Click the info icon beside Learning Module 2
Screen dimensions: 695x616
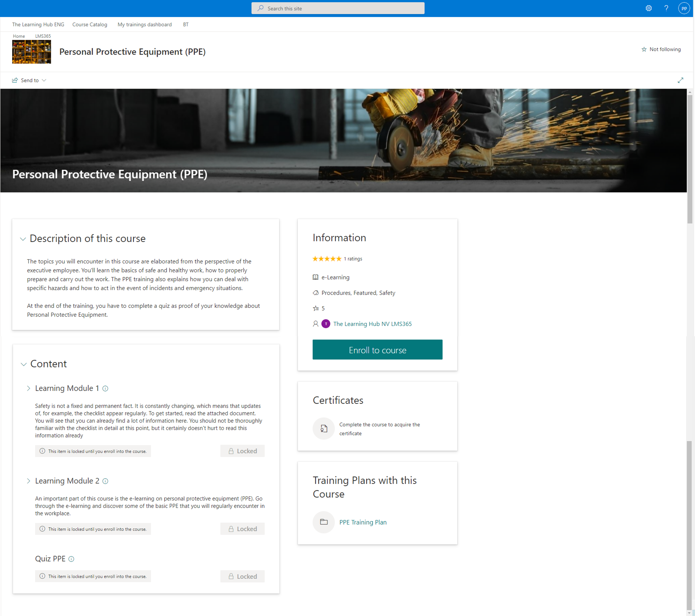(105, 481)
